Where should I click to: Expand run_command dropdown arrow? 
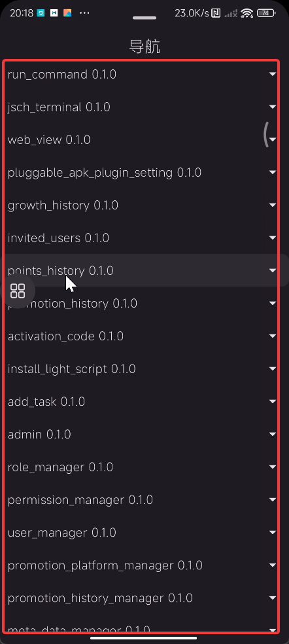[273, 74]
